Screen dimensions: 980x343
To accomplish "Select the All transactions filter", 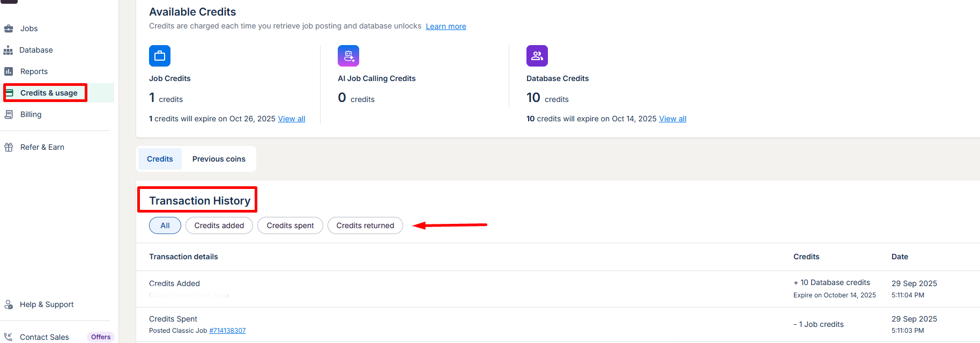I will coord(165,225).
